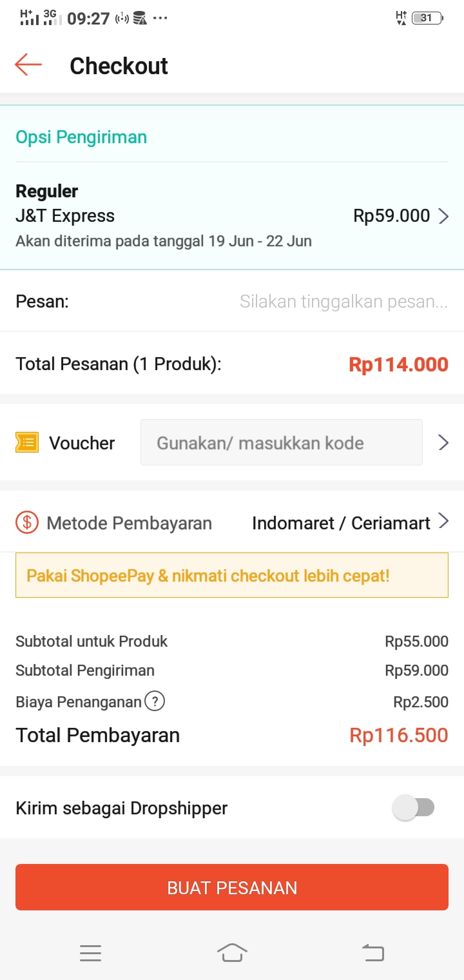Expand J&T Express shipping options chevron
This screenshot has width=464, height=980.
pyautogui.click(x=443, y=216)
